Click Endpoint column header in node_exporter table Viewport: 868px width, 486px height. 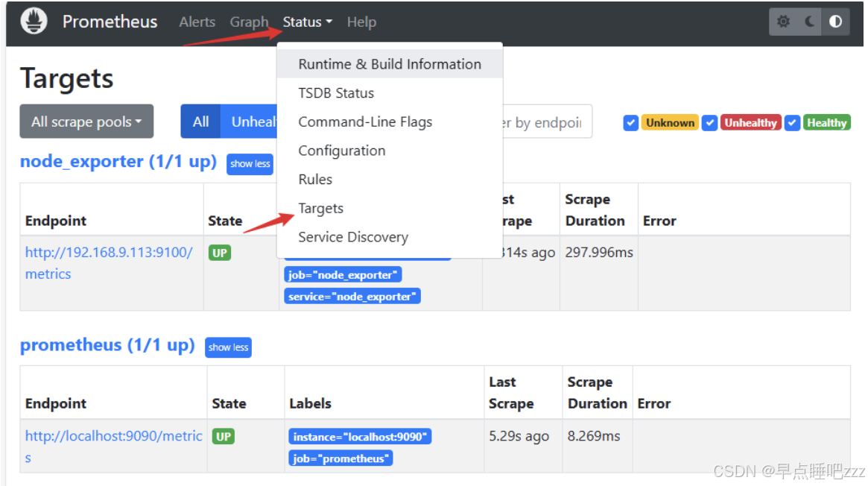click(55, 221)
